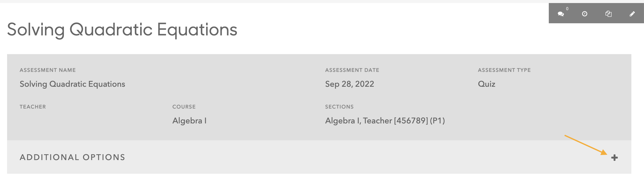Screen dimensions: 644x176
Task: Click the Teacher field label
Action: tap(33, 107)
